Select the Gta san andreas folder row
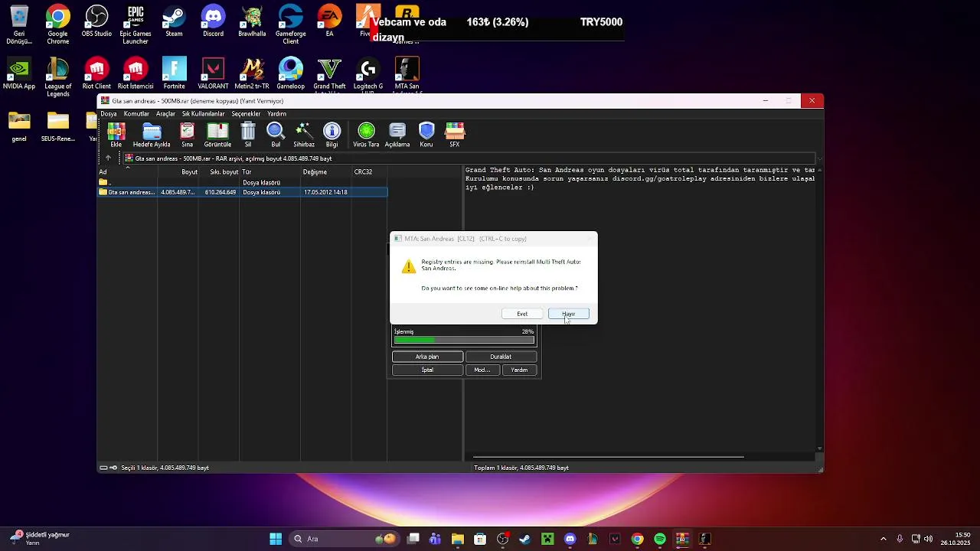The width and height of the screenshot is (980, 551). click(x=243, y=192)
